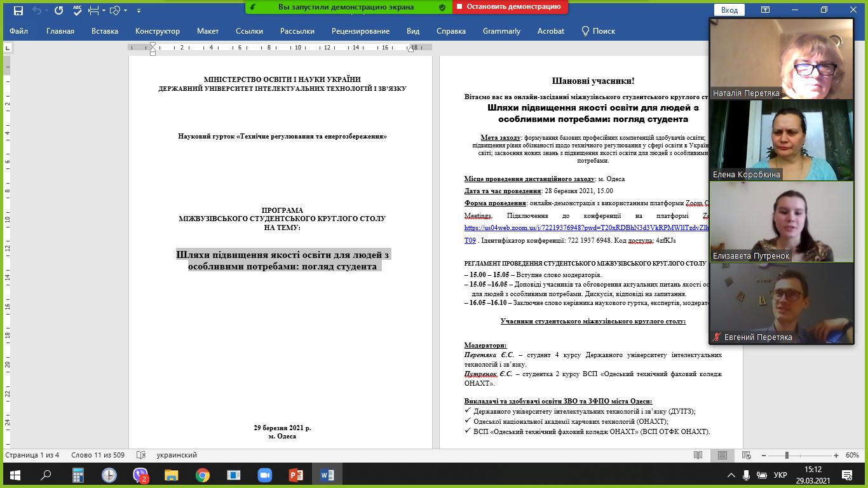Screen dimensions: 868x488
Task: Click the zoom in plus button
Action: coord(836,455)
